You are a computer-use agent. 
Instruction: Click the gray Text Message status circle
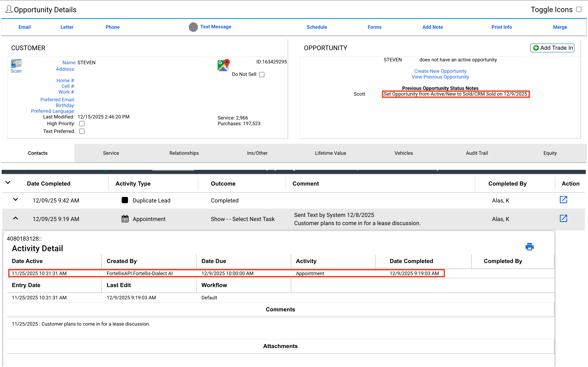[193, 27]
